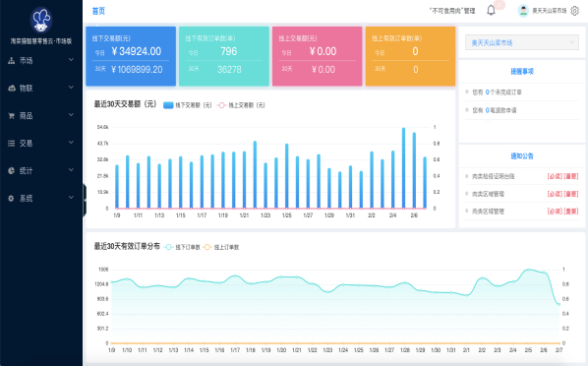Open notifications via the bell icon
This screenshot has height=366, width=588.
[x=491, y=10]
